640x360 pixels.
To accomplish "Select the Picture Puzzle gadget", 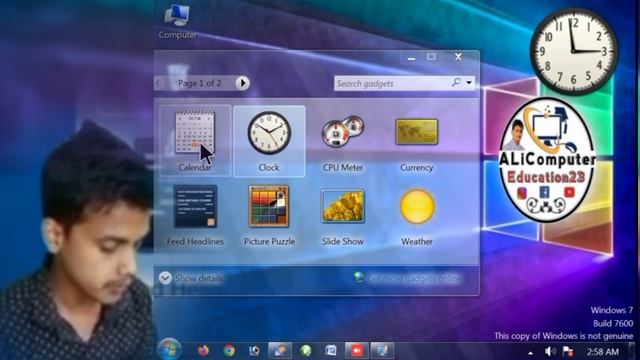I will 269,216.
